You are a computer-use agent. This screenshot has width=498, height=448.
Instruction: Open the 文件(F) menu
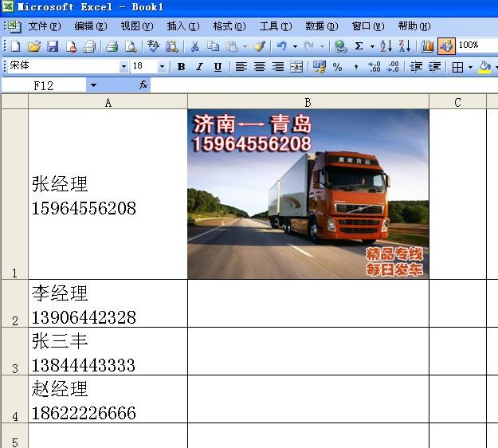pos(45,26)
